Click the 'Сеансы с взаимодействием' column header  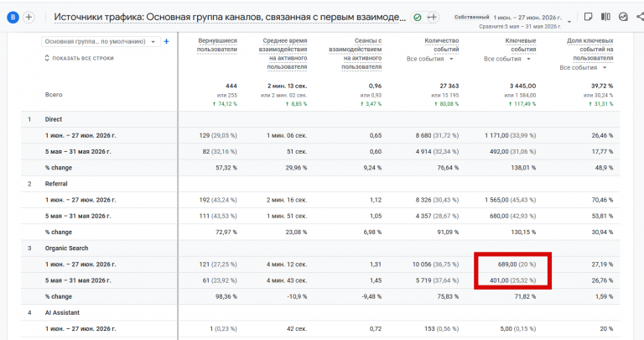(x=356, y=54)
